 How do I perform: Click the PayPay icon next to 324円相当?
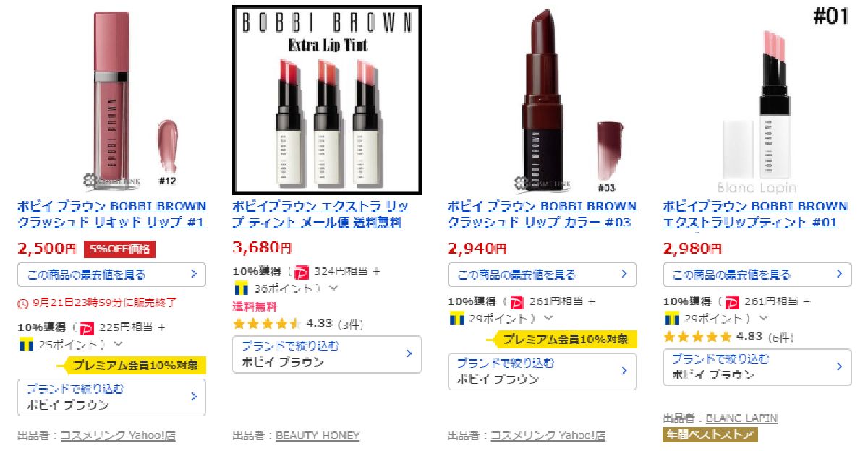tap(302, 272)
